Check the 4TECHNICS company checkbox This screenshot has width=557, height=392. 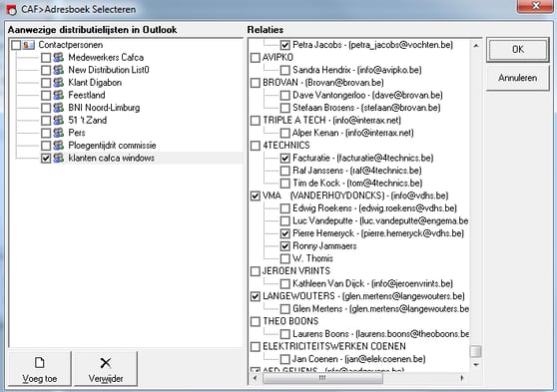(256, 146)
